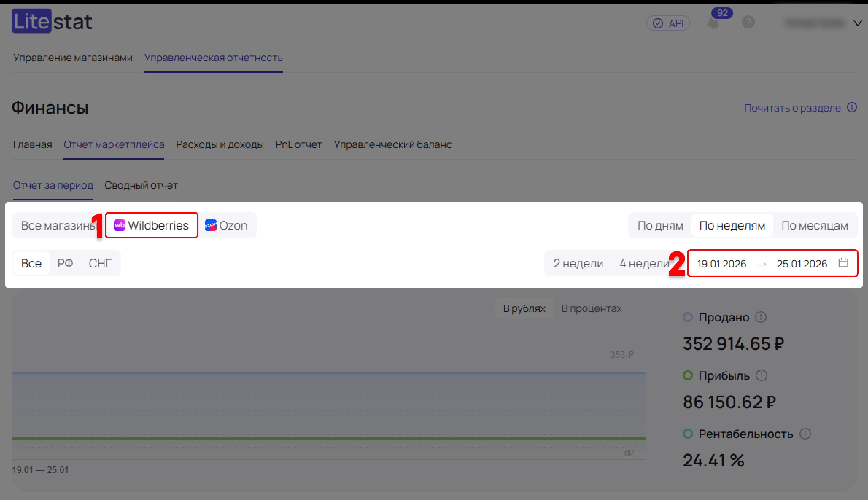Click the Litestat logo

(52, 22)
